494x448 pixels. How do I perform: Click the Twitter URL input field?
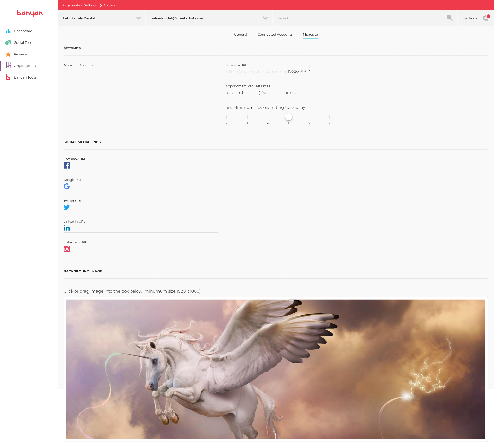144,207
